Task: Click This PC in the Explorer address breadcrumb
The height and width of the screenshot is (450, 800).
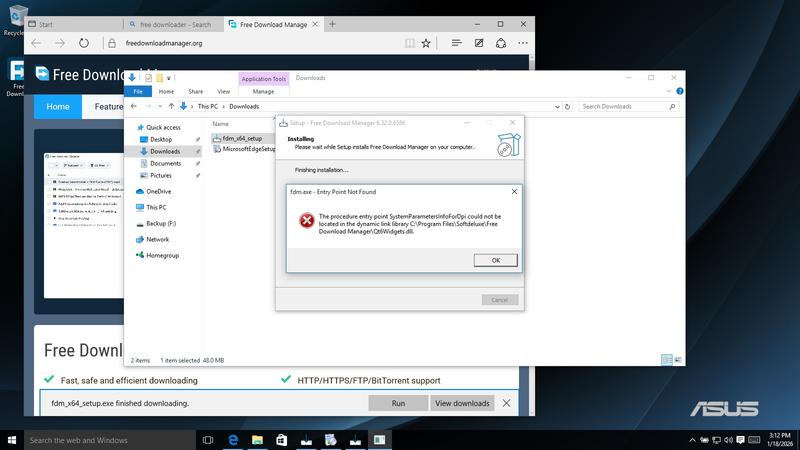Action: coord(208,106)
